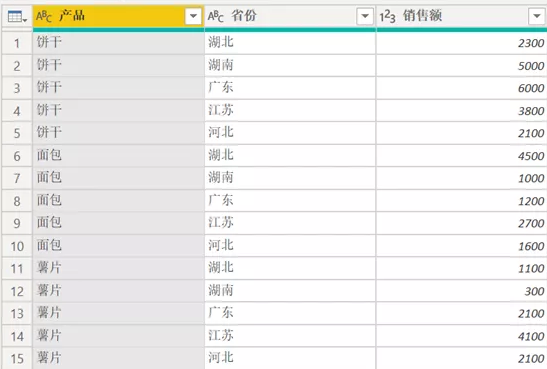The image size is (547, 369).
Task: Click the 123 data type icon of 销售额 column
Action: pos(387,16)
